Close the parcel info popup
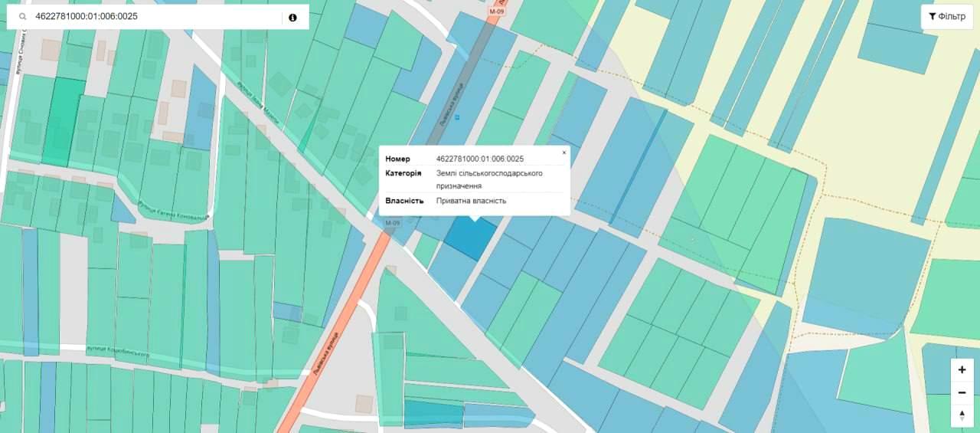The width and height of the screenshot is (980, 433). click(x=564, y=153)
